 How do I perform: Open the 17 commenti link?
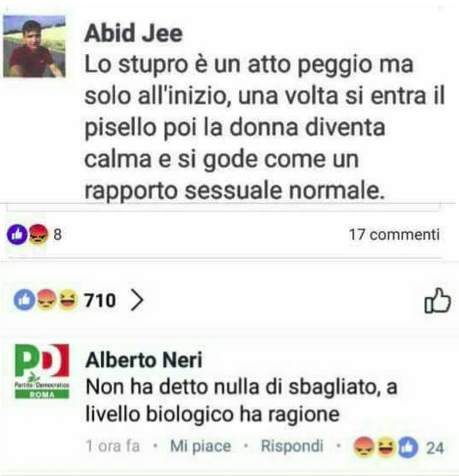[x=394, y=235]
